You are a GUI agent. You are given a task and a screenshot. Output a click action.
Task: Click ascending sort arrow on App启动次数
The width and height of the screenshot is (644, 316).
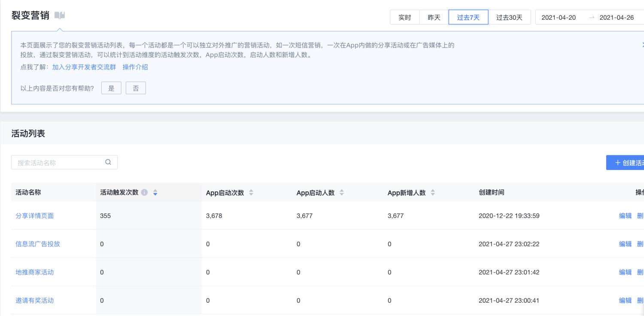[x=251, y=191]
